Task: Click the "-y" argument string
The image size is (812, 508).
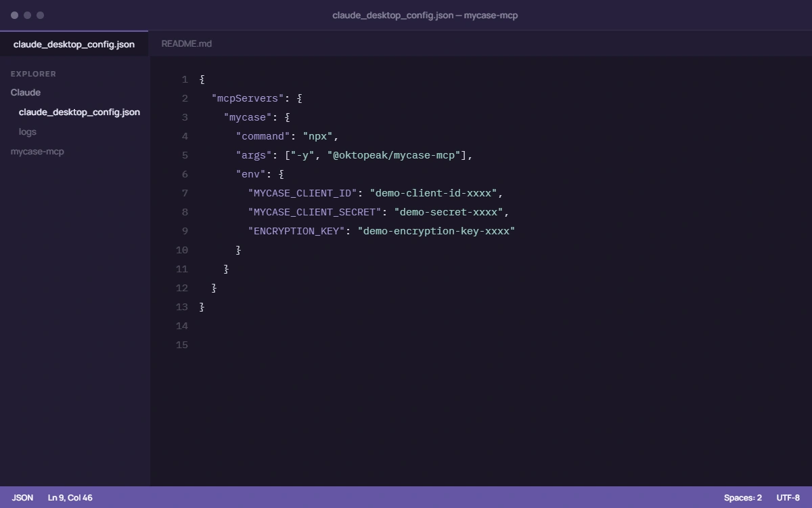Action: click(302, 155)
